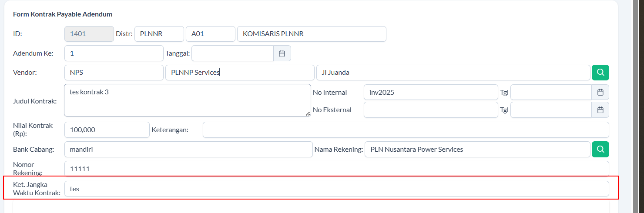The width and height of the screenshot is (644, 213).
Task: Click the Vendor code field showing NPS
Action: 114,73
